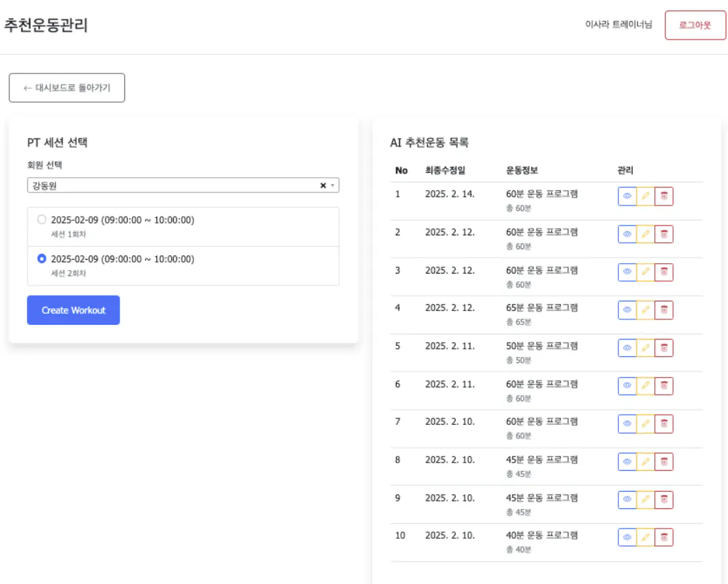Click the 로그아웃 button
728x584 pixels.
(695, 25)
